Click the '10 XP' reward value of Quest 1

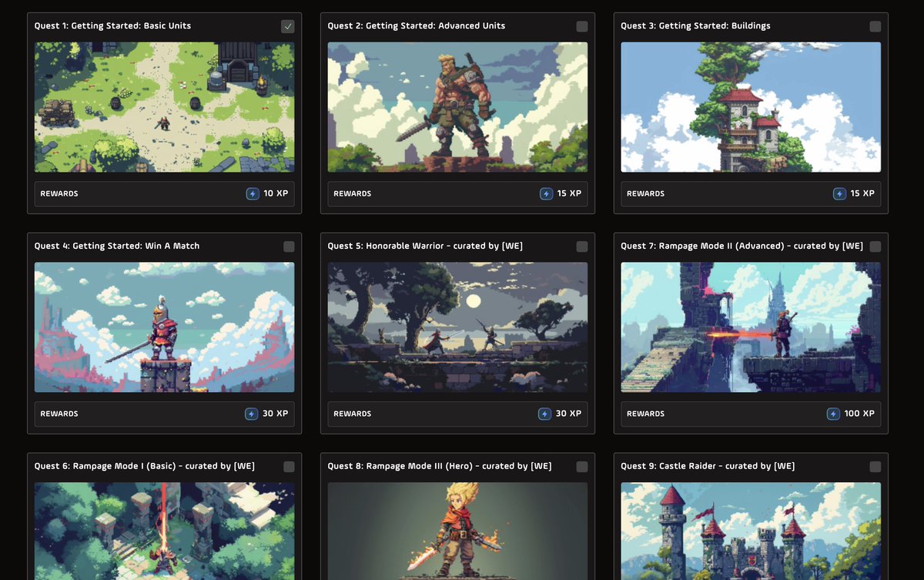click(x=276, y=193)
